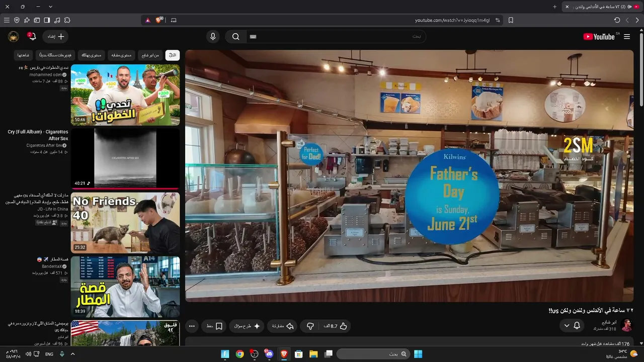Save the video (حفظ) to a playlist
Screen dimensions: 644x362
point(214,326)
